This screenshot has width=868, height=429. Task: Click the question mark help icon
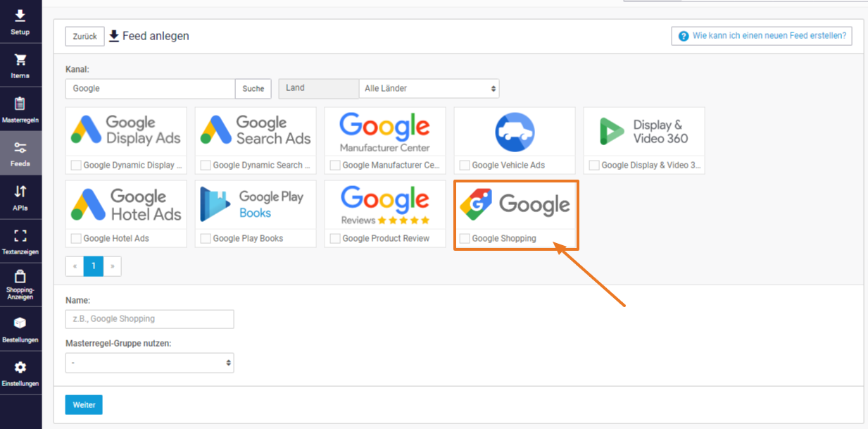(x=683, y=36)
